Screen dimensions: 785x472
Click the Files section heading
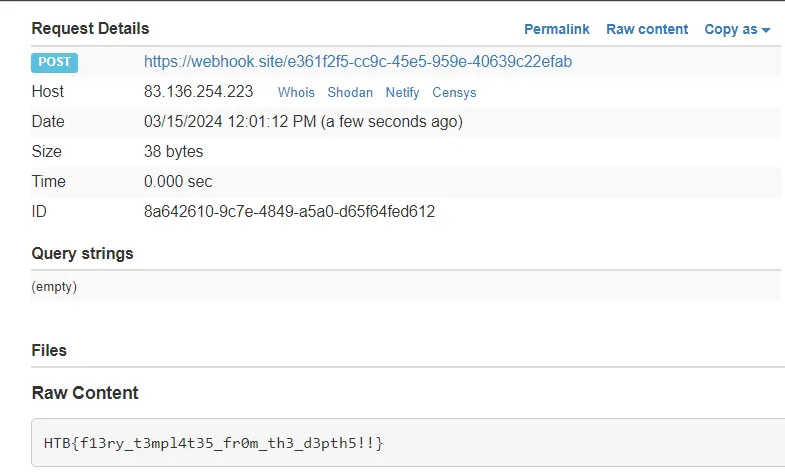click(x=49, y=350)
